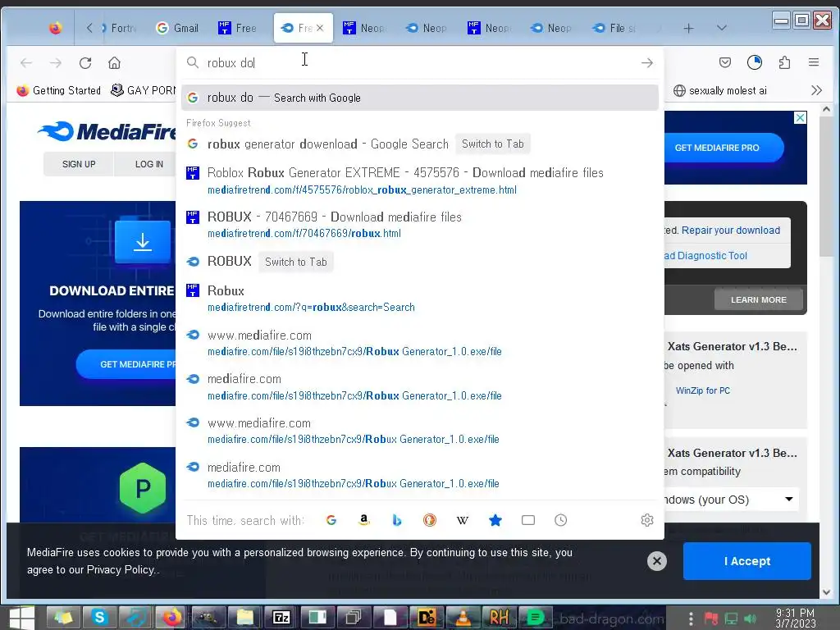Go back one page

(26, 62)
